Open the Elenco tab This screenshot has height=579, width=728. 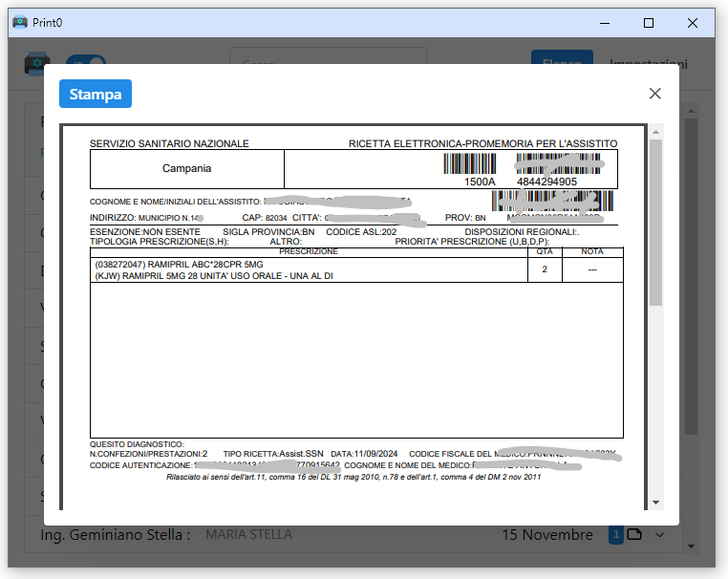tap(562, 64)
